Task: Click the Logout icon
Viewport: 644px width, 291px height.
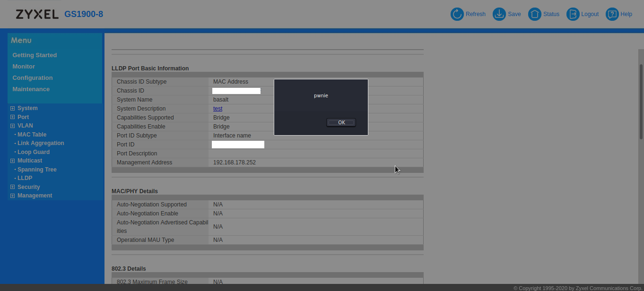Action: point(573,14)
